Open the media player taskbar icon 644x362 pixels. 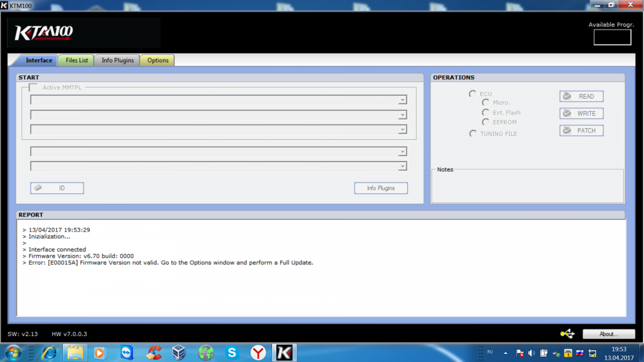99,352
